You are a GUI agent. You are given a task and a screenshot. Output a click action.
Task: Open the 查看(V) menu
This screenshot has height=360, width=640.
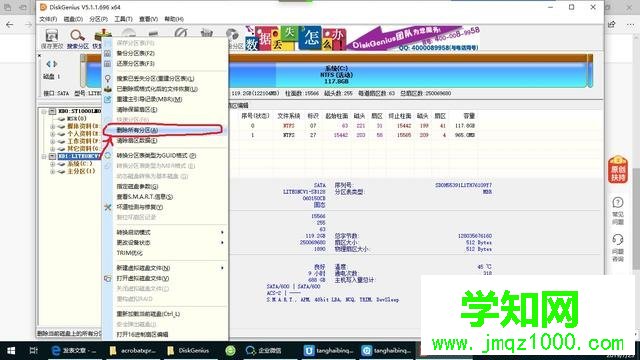point(149,19)
